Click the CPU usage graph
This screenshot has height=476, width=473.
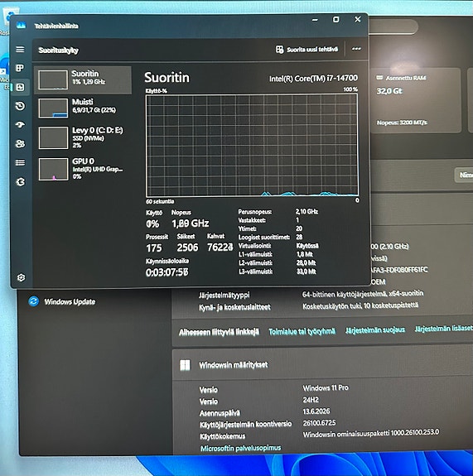coord(252,146)
